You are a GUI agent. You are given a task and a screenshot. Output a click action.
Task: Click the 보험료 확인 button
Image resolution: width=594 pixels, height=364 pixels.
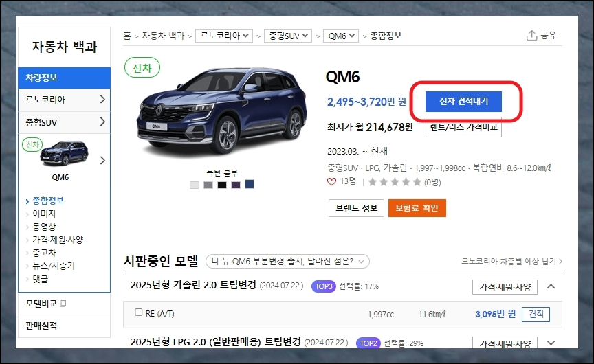pos(417,208)
